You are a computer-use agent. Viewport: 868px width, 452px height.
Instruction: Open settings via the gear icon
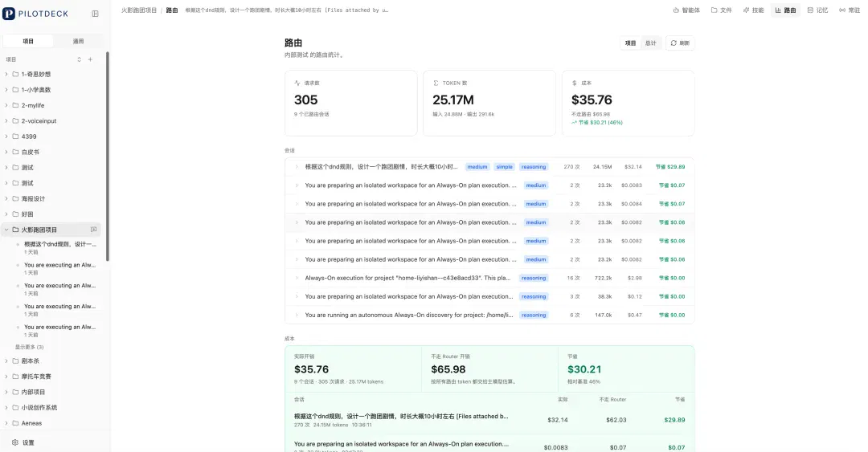pyautogui.click(x=15, y=442)
